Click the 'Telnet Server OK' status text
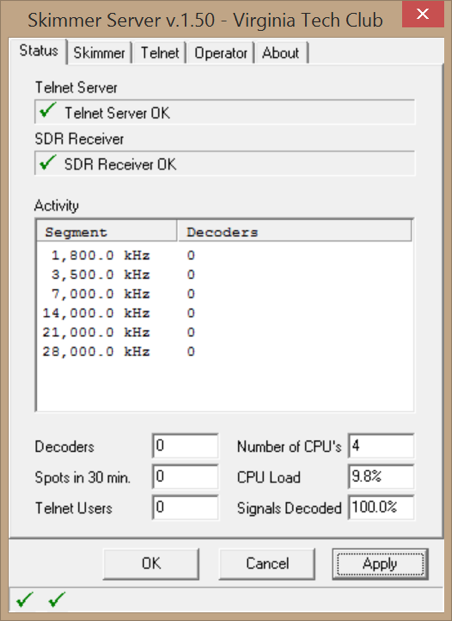452x621 pixels. point(117,113)
